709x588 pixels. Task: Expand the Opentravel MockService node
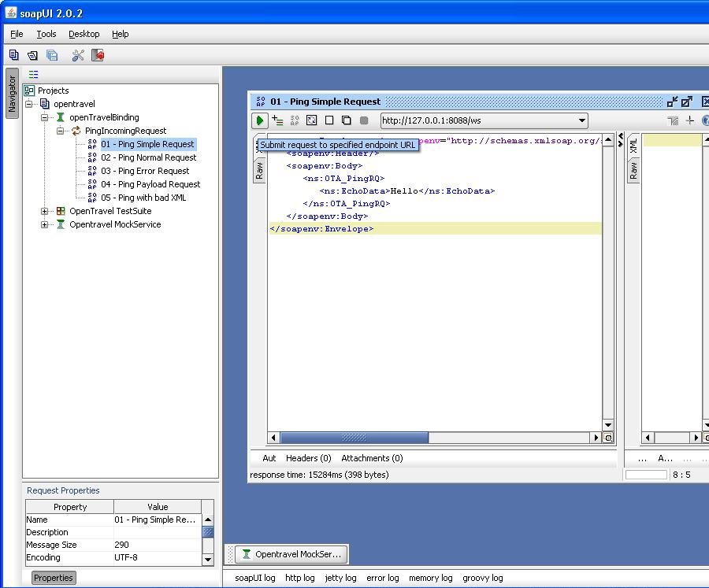[44, 224]
